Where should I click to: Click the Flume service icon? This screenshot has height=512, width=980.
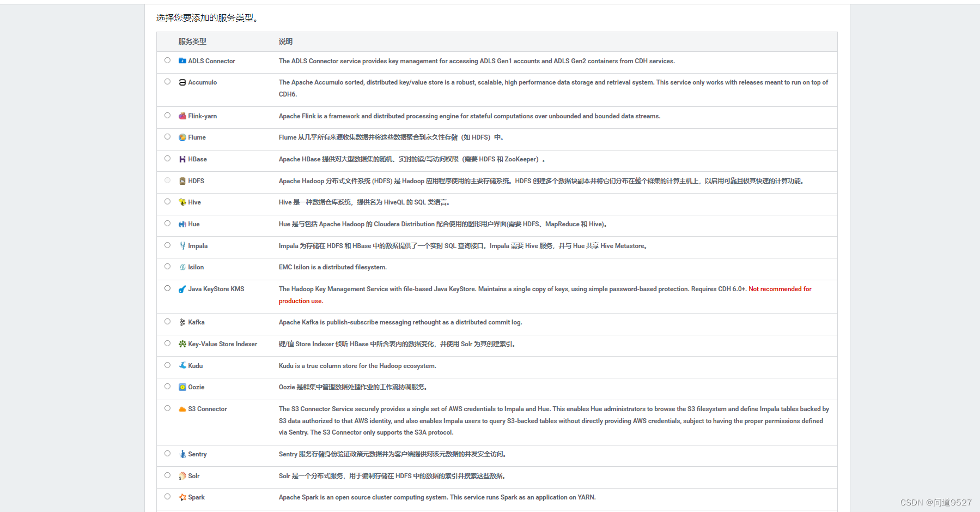(182, 137)
